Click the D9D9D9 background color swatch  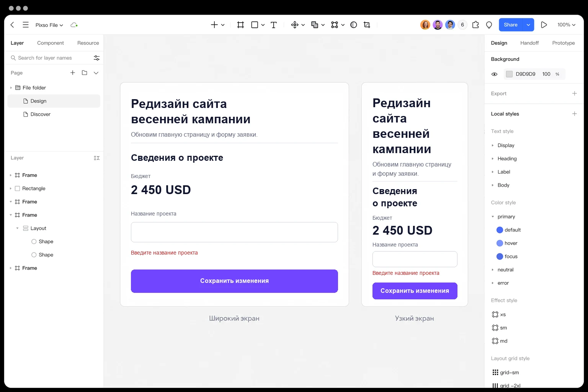point(509,74)
